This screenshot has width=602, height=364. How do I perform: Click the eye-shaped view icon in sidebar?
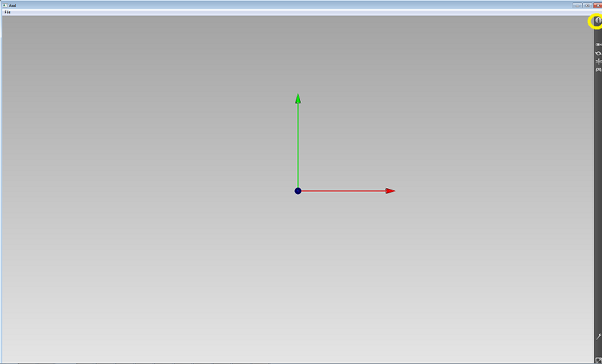click(598, 53)
